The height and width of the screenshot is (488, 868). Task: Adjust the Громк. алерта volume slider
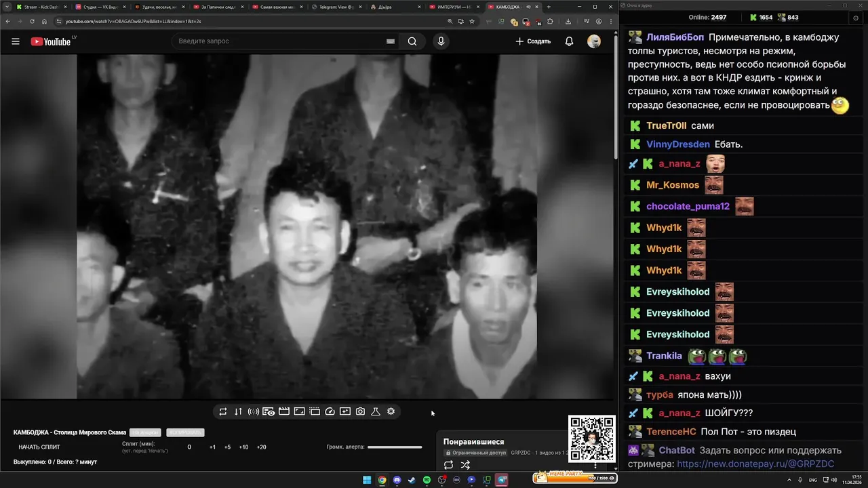[x=395, y=447]
